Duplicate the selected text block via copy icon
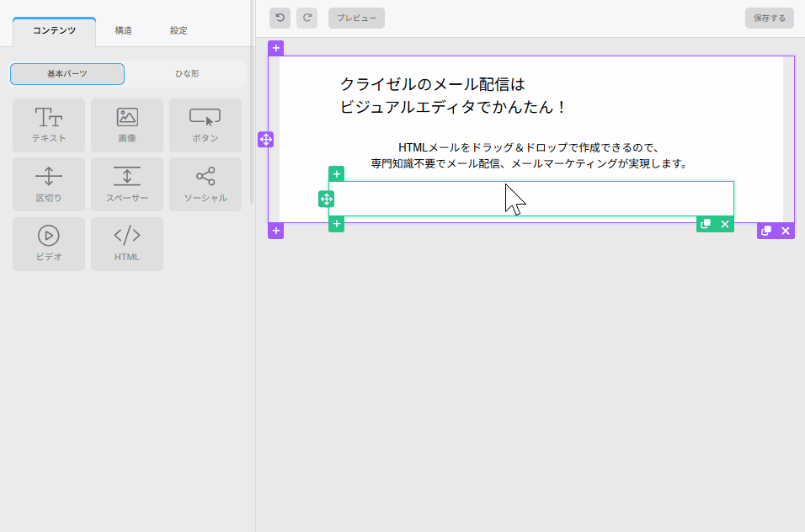Screen dimensions: 805x532 (705, 225)
